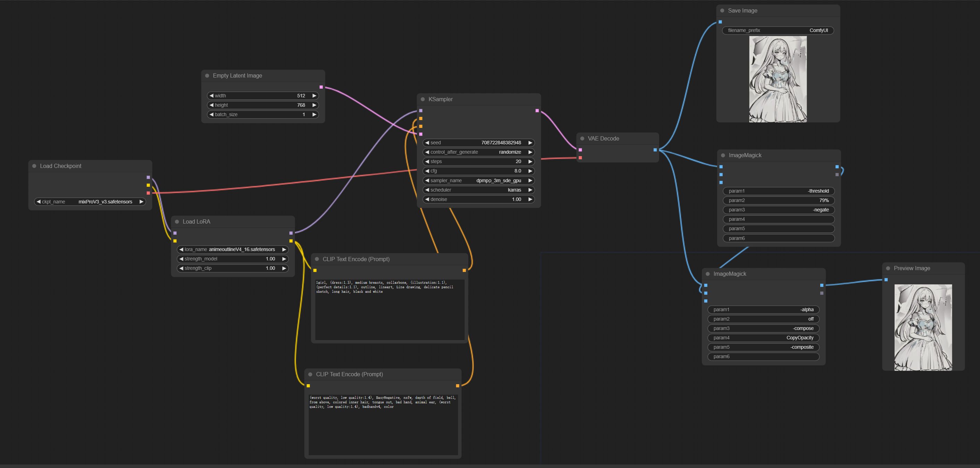Image resolution: width=980 pixels, height=468 pixels.
Task: Click the KSampler latent output socket
Action: click(537, 111)
